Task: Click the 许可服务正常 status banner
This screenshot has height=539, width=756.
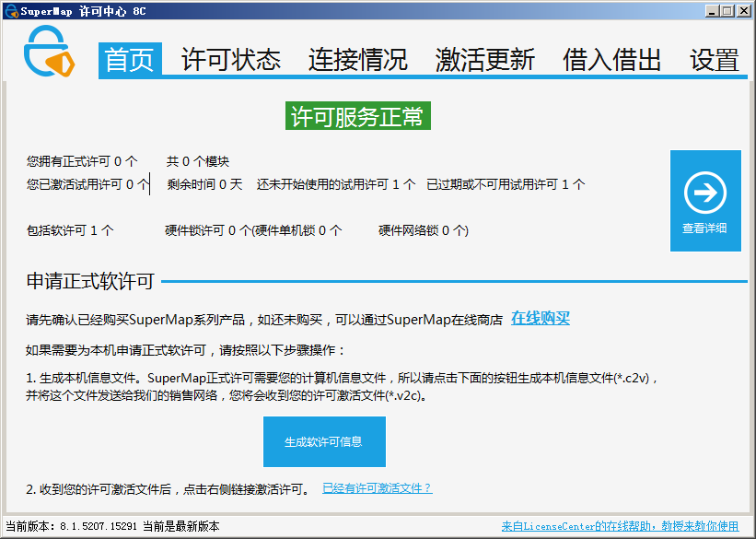Action: pos(358,116)
